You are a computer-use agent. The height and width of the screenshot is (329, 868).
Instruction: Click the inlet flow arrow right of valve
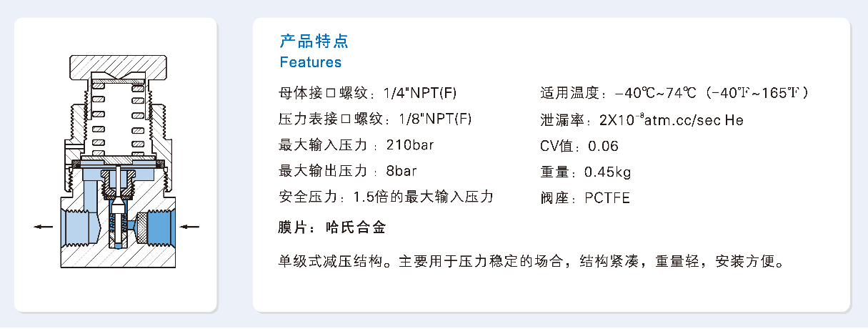[x=189, y=227]
